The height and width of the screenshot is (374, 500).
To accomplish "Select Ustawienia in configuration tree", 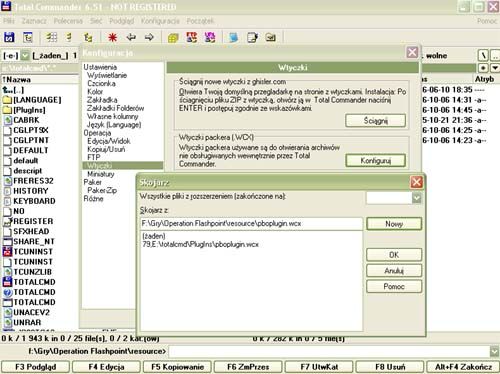I will (x=100, y=67).
